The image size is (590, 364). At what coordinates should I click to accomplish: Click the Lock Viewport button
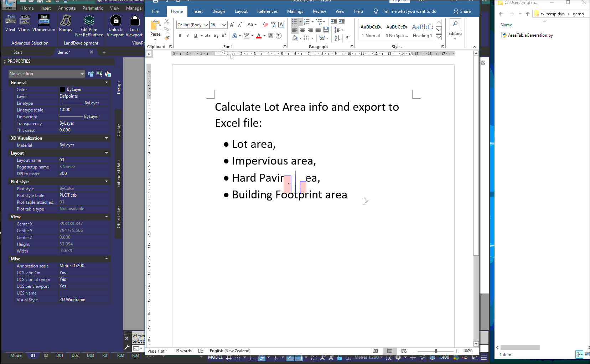[134, 26]
